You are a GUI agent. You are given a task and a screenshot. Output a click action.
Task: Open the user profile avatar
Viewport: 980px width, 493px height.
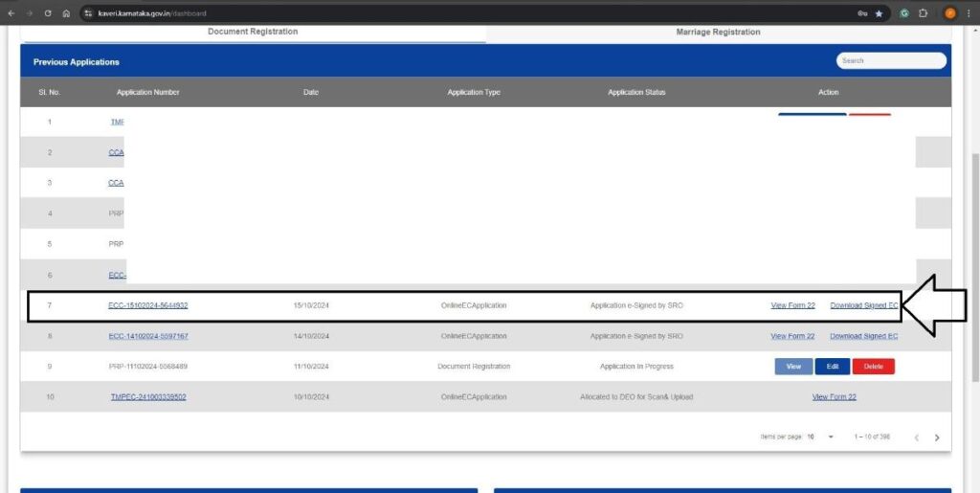[x=947, y=13]
